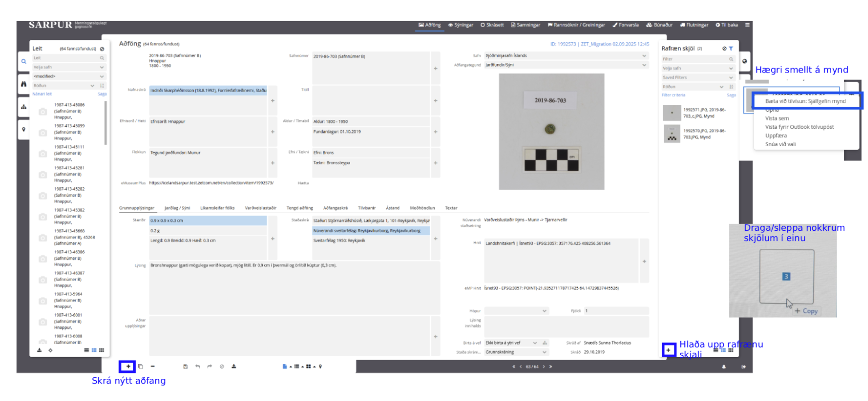Delete the record with the minus toolbar icon

coord(153,366)
